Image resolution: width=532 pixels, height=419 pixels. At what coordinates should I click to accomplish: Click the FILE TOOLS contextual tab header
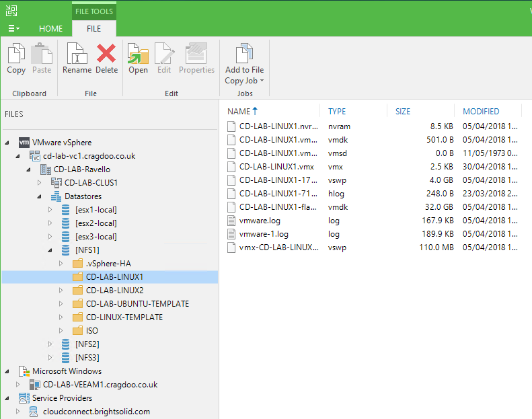pos(94,11)
